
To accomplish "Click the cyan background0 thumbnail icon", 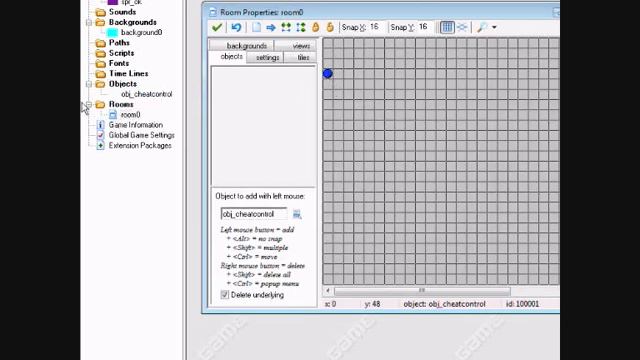I will pos(113,32).
